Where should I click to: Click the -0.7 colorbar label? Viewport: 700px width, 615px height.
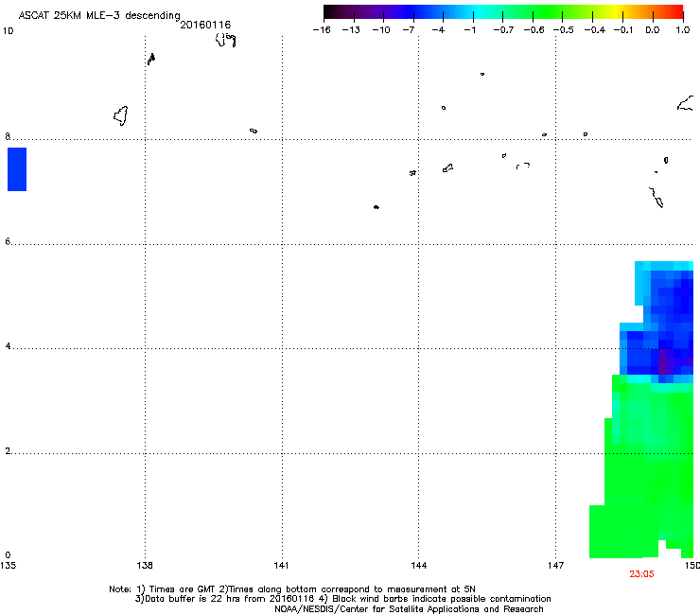(x=503, y=30)
